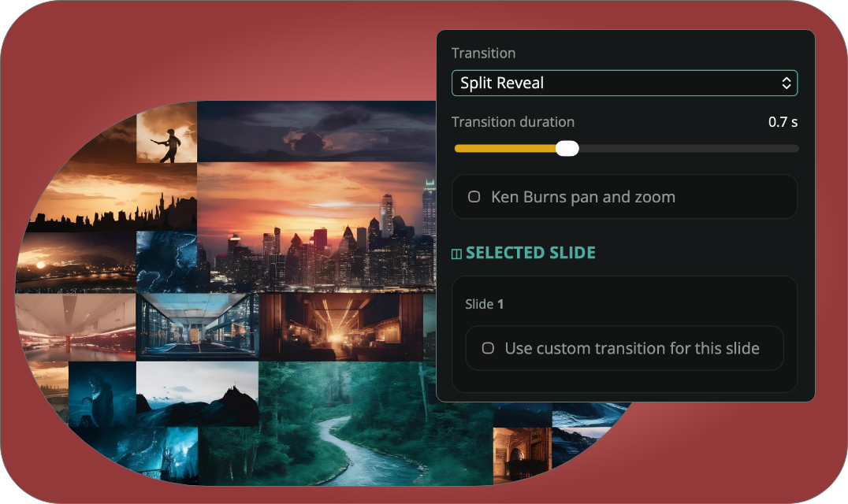The width and height of the screenshot is (848, 504).
Task: Click the Transition duration slider handle
Action: point(567,149)
